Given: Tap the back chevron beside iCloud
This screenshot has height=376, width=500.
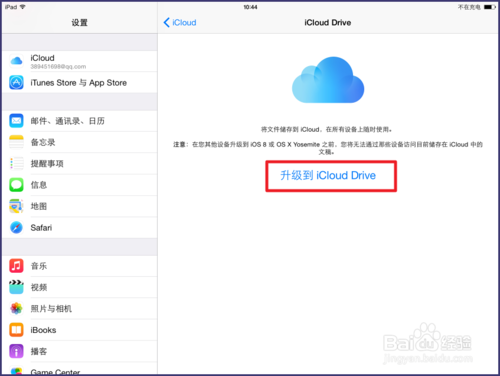Looking at the screenshot, I should [167, 22].
